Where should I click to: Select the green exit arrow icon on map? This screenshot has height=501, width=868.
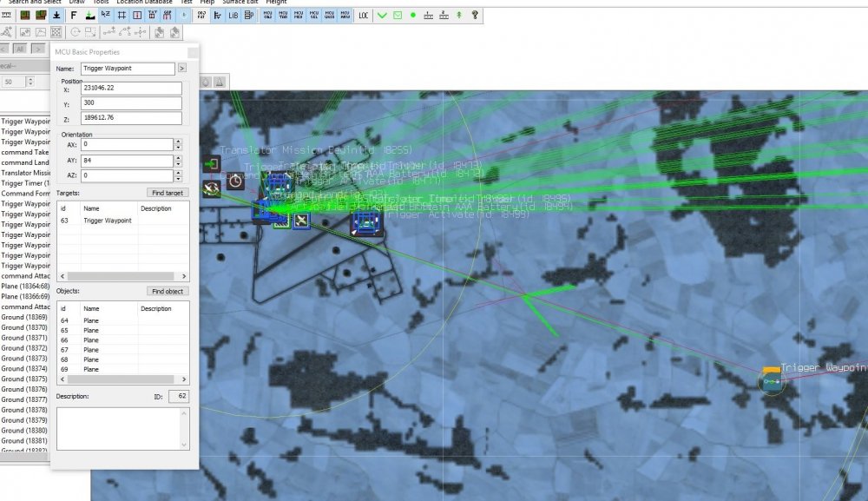[x=212, y=164]
